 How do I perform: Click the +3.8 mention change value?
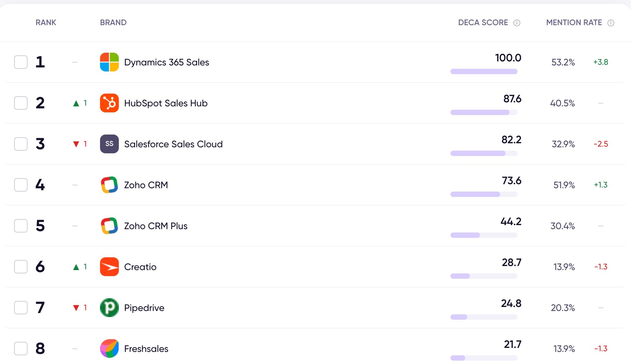coord(601,62)
